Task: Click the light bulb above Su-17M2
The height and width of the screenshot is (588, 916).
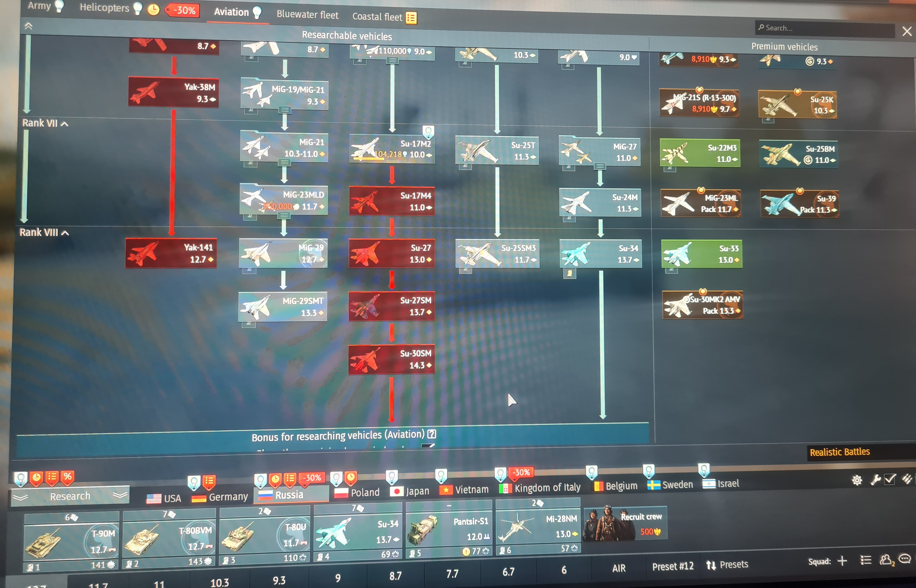Action: click(x=428, y=132)
